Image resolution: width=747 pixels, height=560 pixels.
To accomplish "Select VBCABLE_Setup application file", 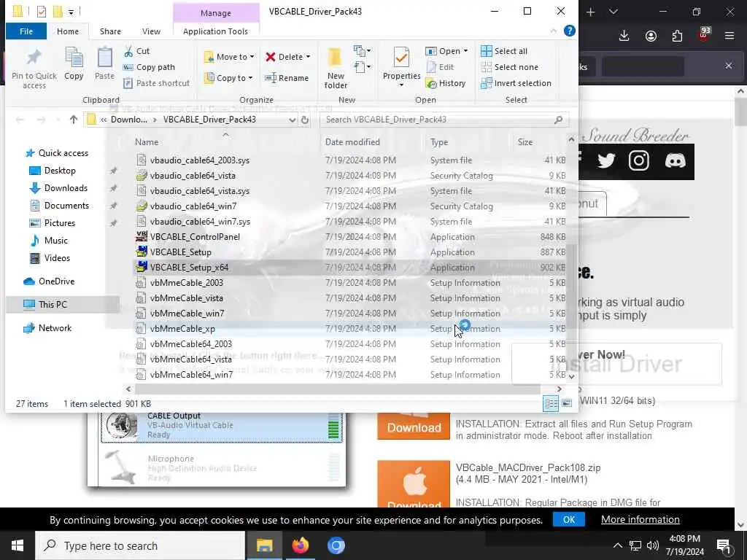I will click(x=350, y=252).
